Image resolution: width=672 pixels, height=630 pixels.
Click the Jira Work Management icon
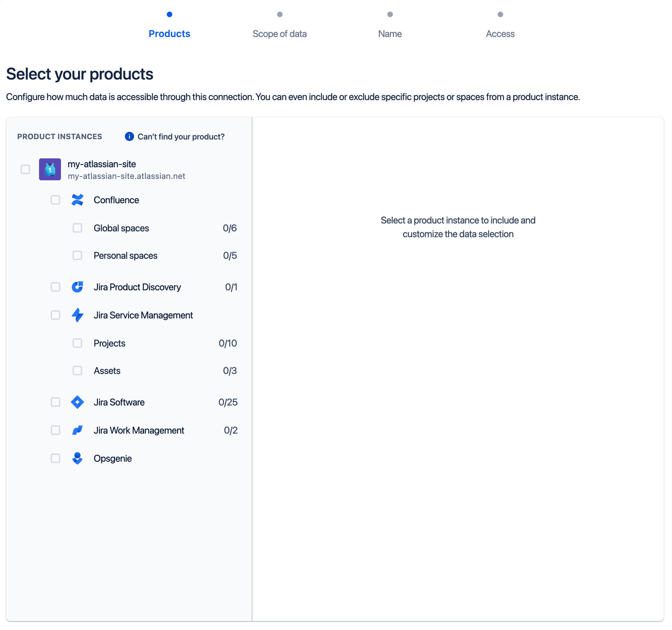click(78, 430)
